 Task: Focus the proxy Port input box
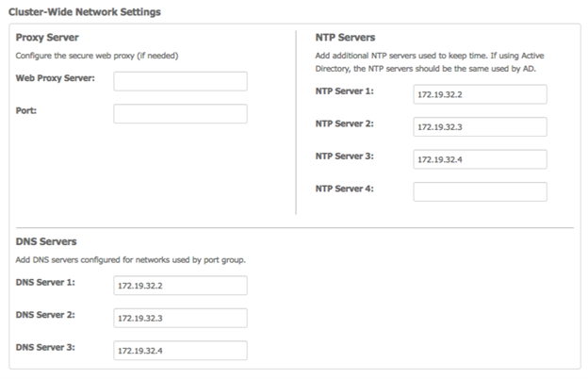(x=180, y=114)
